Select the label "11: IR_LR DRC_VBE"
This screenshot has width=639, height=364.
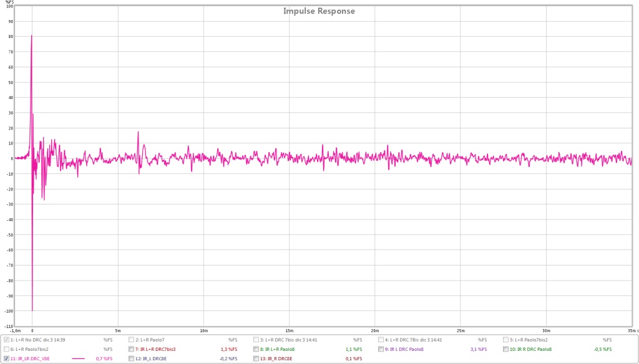tap(30, 359)
